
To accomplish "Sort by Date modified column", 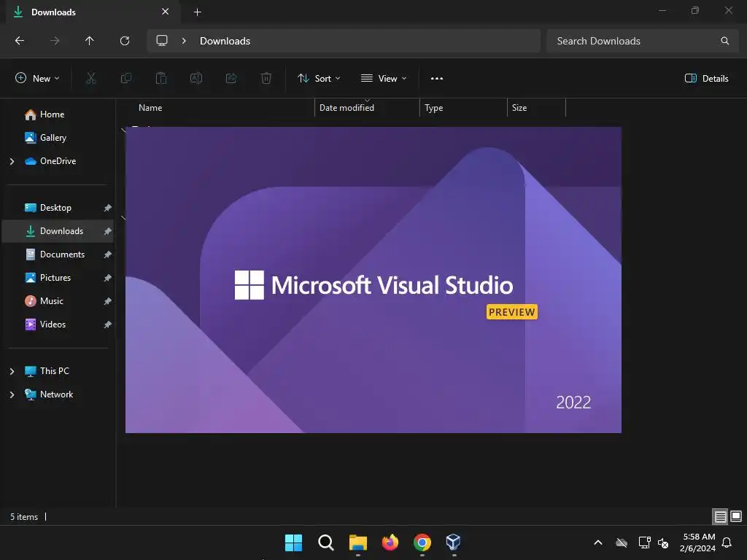I will pos(347,108).
